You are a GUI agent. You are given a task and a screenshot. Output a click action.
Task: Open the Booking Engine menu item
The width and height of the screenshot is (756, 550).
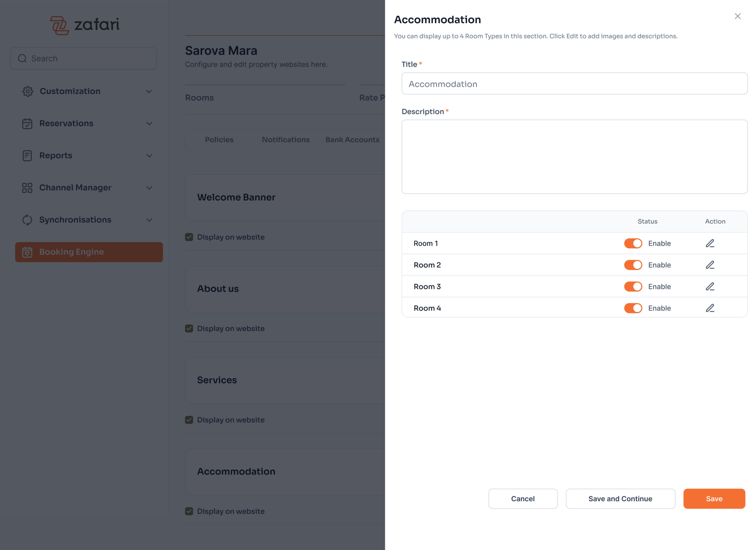pyautogui.click(x=89, y=252)
